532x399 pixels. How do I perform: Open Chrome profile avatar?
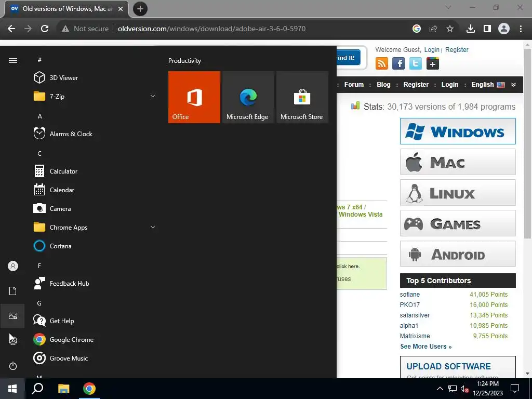click(504, 29)
